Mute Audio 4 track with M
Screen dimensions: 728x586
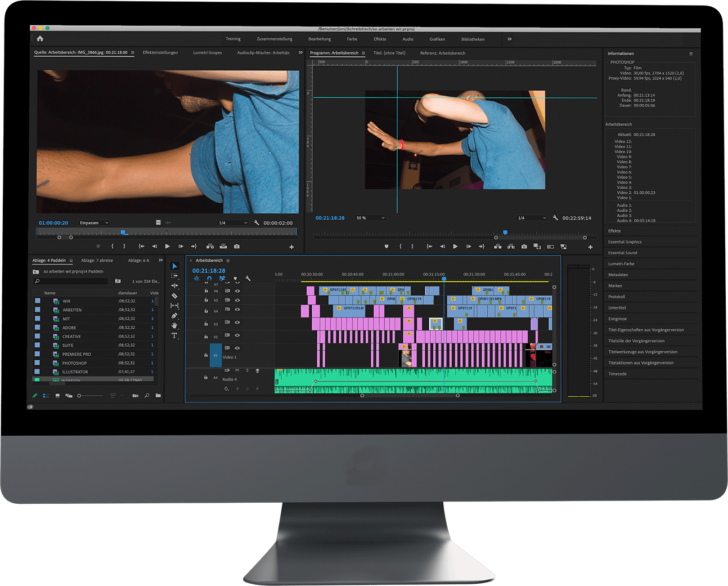pos(237,370)
